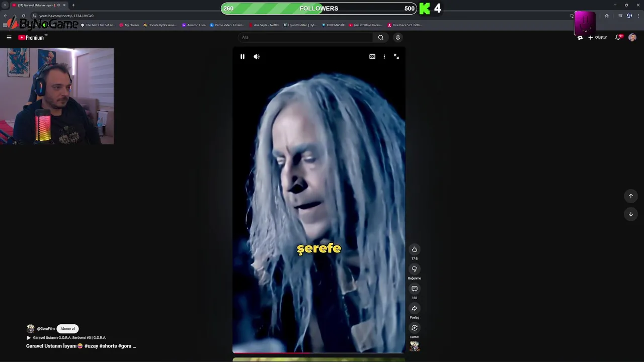Click the browser back arrow
The height and width of the screenshot is (362, 644).
coord(6,16)
